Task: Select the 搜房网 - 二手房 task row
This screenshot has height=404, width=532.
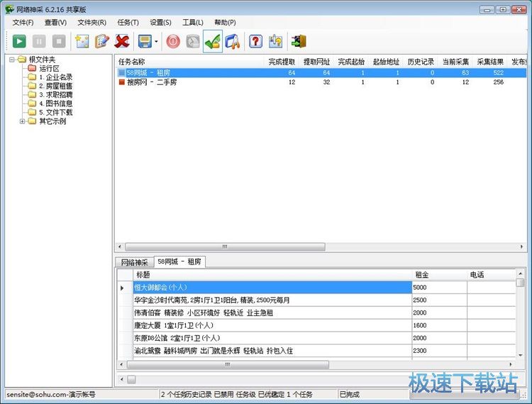Action: pos(321,82)
